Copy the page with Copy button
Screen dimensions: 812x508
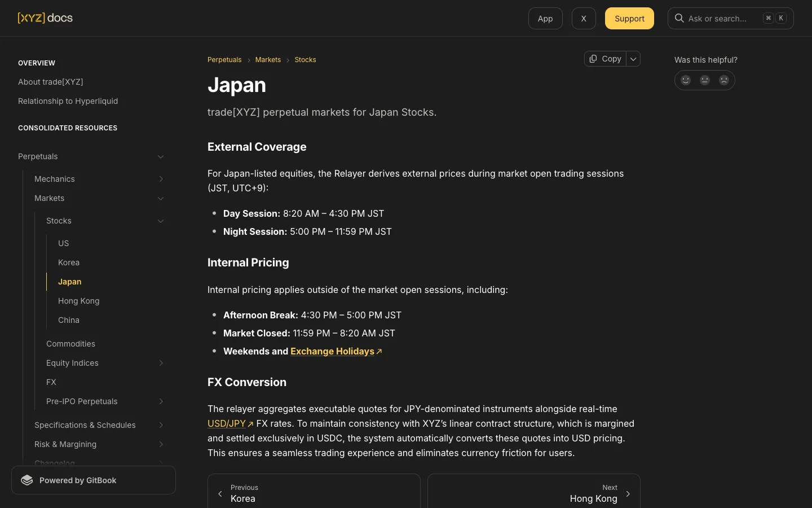(605, 59)
